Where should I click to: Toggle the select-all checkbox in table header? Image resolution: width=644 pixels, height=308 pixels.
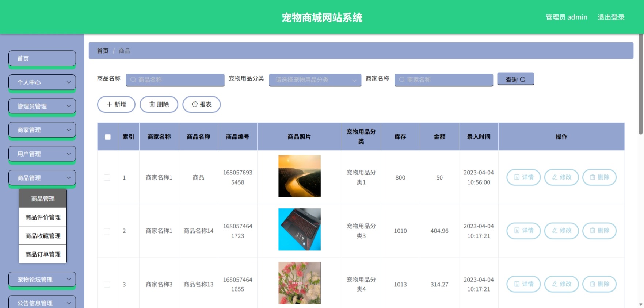pyautogui.click(x=108, y=137)
